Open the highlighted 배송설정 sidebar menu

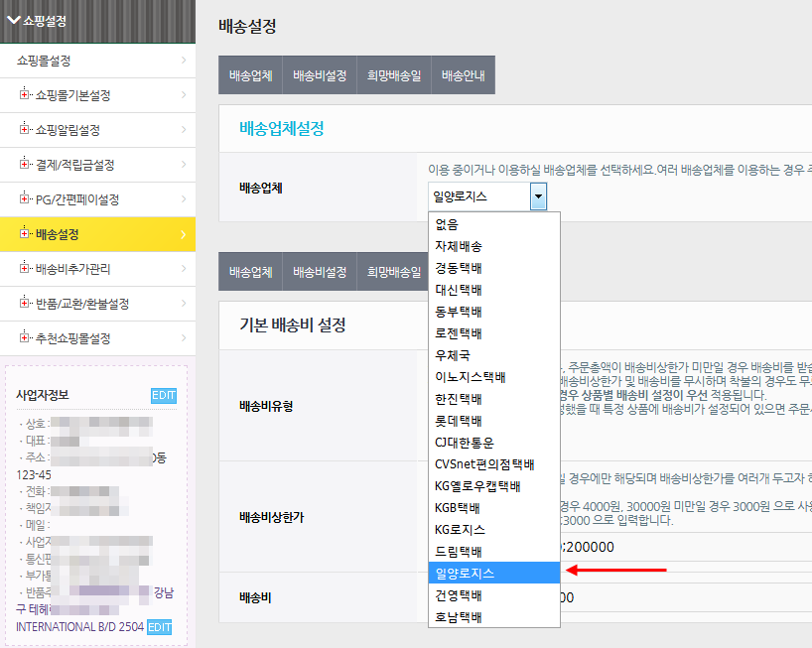point(97,234)
